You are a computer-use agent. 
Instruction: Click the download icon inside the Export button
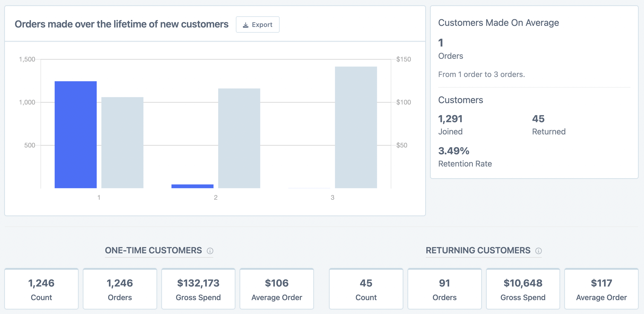246,24
